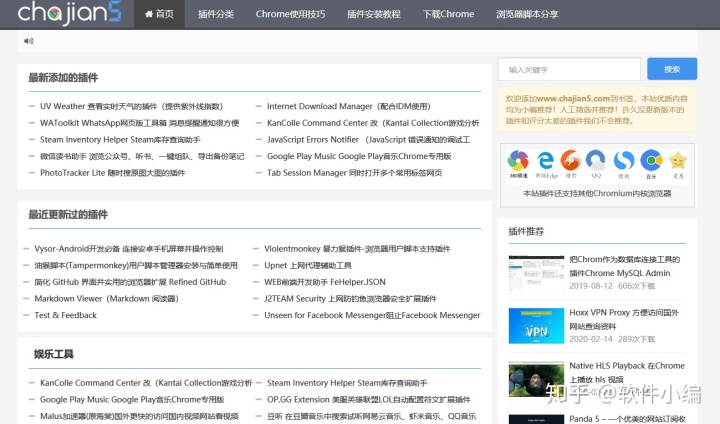Open the FeHelper.JSON link
This screenshot has height=424, width=720.
click(325, 282)
